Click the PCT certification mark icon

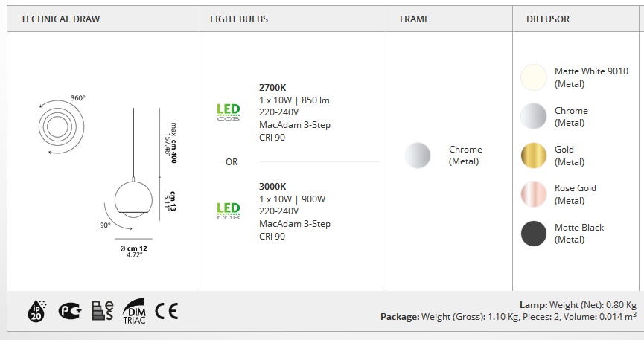pyautogui.click(x=70, y=311)
